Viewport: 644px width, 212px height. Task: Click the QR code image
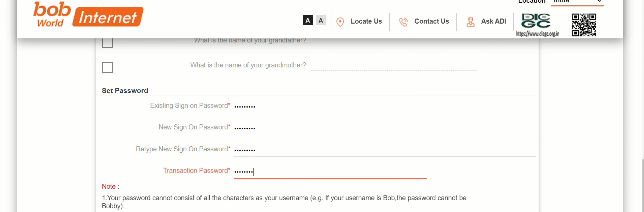point(584,24)
